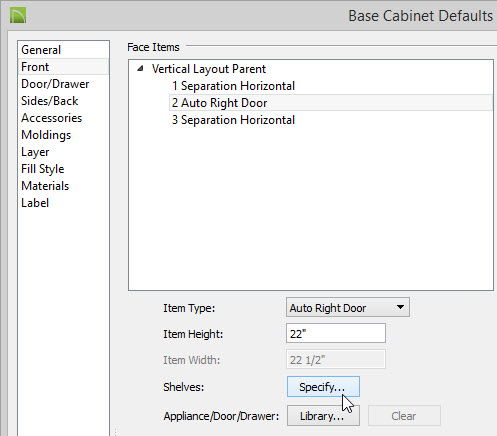Go to the Moldings panel
This screenshot has height=436, width=497.
click(x=46, y=135)
